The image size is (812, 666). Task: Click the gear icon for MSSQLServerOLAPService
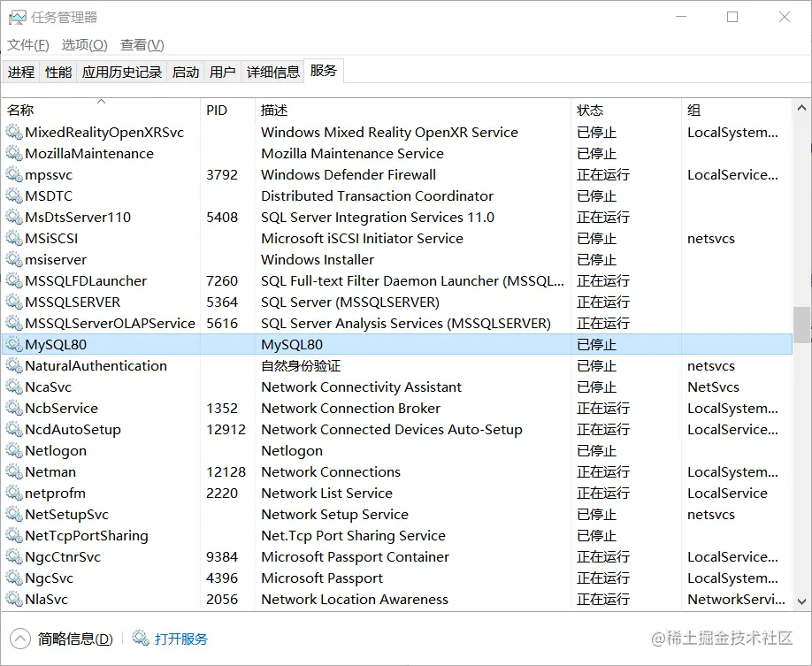click(14, 323)
